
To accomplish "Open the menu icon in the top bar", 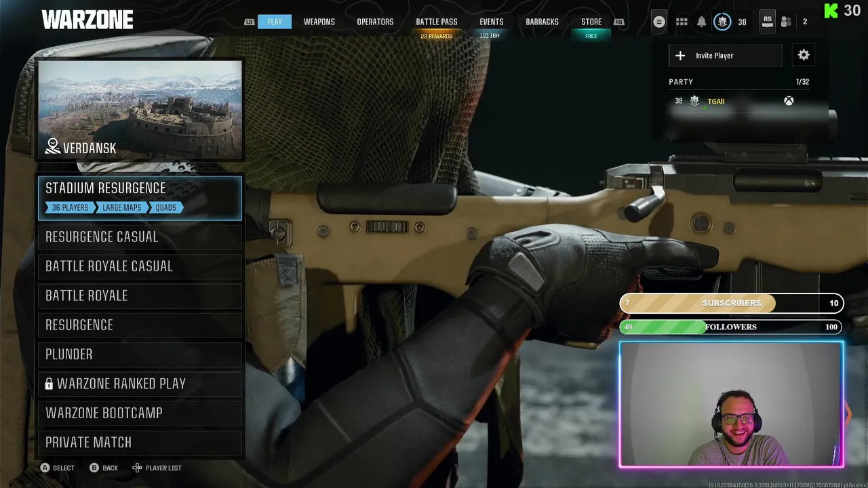I will 658,22.
